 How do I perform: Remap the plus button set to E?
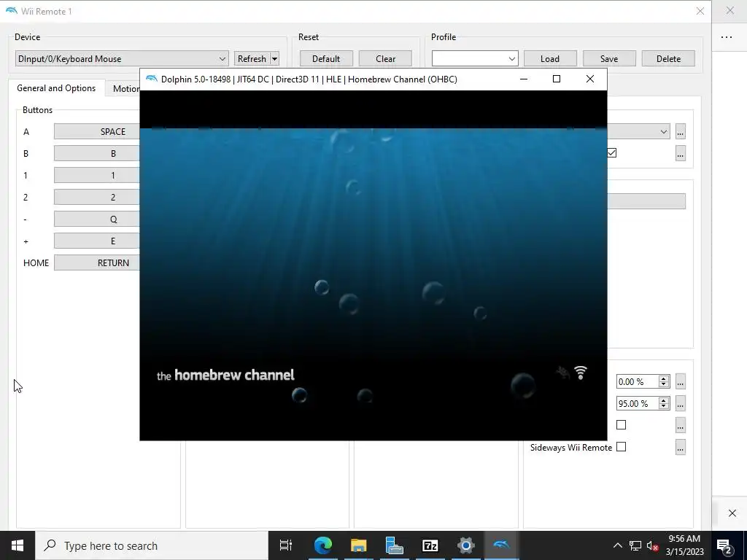tap(97, 241)
